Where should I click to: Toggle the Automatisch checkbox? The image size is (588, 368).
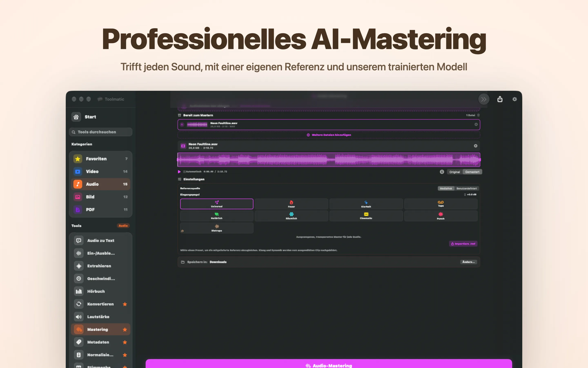point(184,172)
